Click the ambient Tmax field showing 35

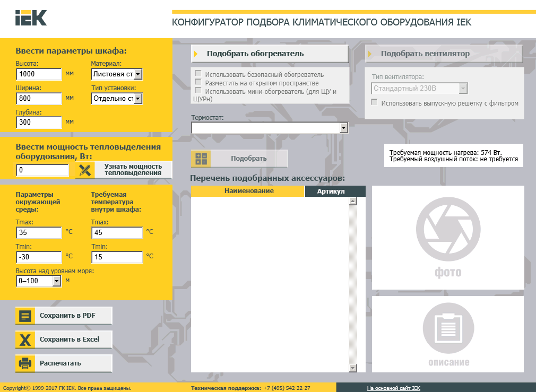click(39, 233)
